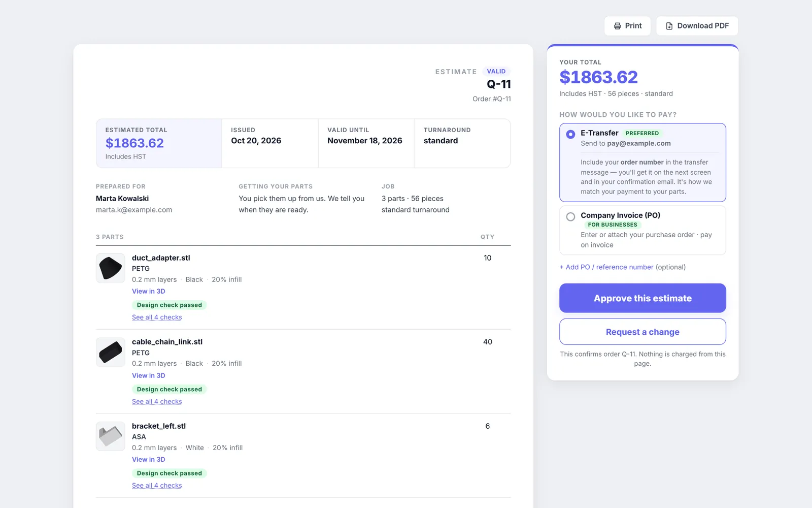Approve this estimate
Viewport: 812px width, 508px height.
642,298
